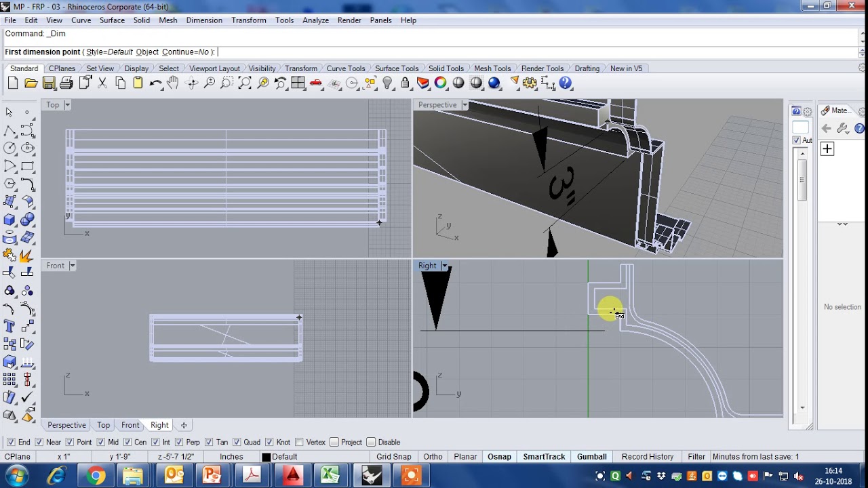Click the material panel vertical scrollbar
Viewport: 868px width, 488px height.
[x=802, y=278]
